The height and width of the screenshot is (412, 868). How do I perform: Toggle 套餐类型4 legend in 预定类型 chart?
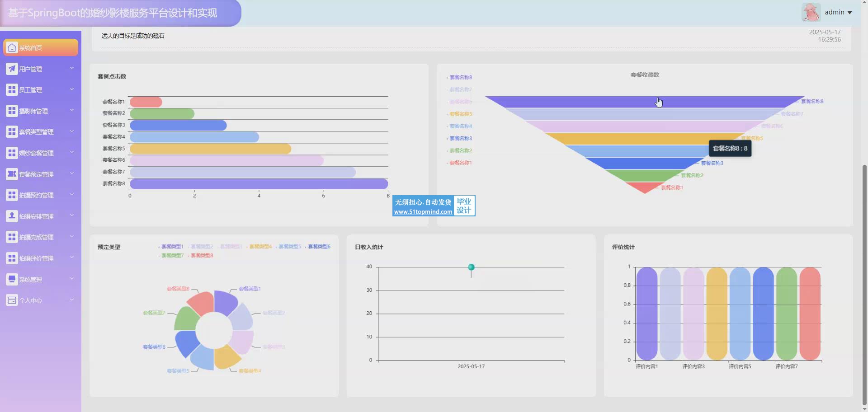pyautogui.click(x=260, y=247)
